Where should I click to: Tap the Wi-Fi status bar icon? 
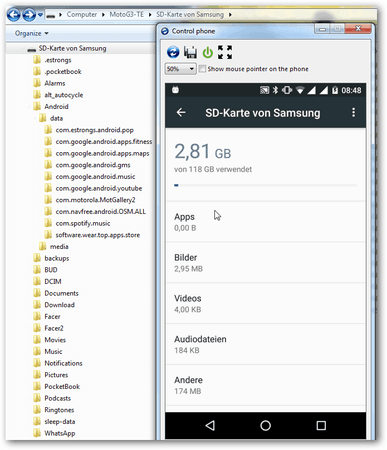tap(300, 90)
